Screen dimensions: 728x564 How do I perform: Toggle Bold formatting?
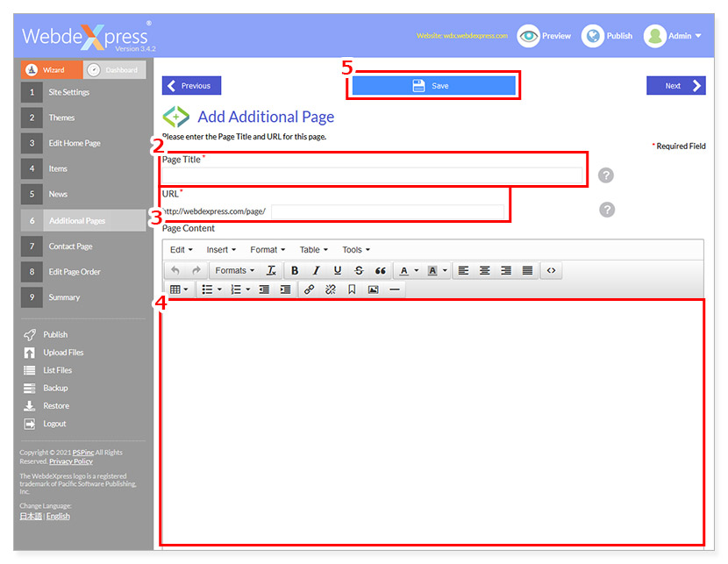click(295, 271)
